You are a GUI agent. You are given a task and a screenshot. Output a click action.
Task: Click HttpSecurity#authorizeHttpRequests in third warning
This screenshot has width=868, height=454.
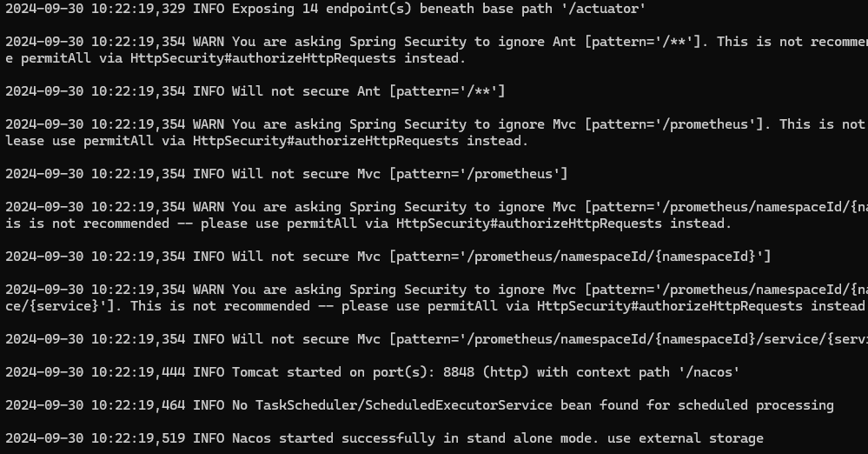point(528,224)
